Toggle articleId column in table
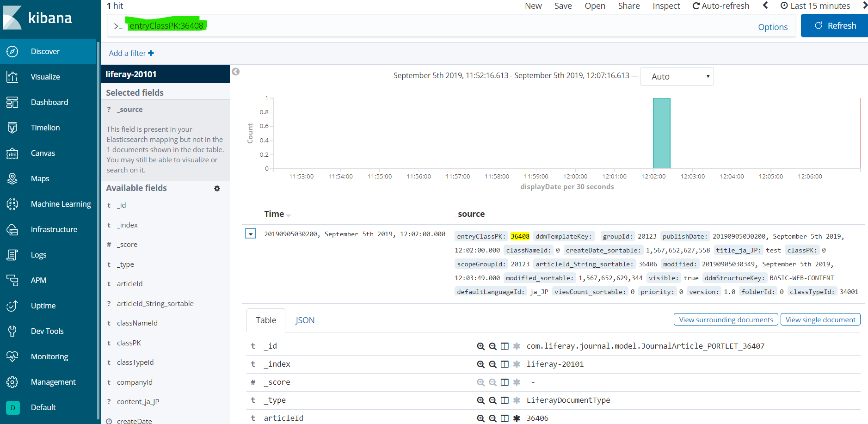This screenshot has height=424, width=868. (505, 418)
